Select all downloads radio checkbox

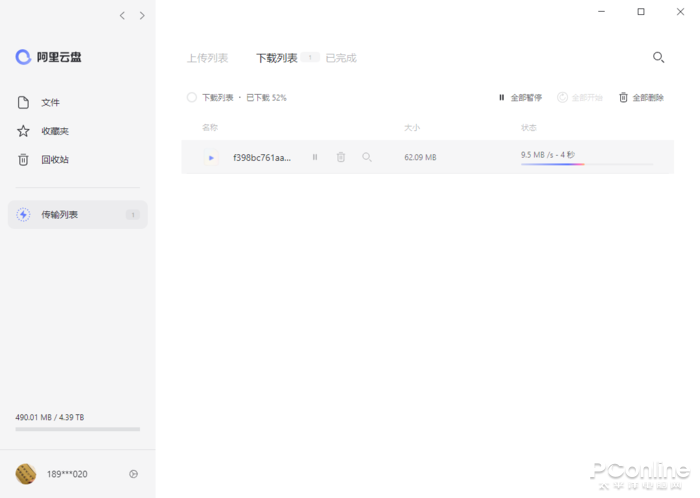tap(192, 97)
